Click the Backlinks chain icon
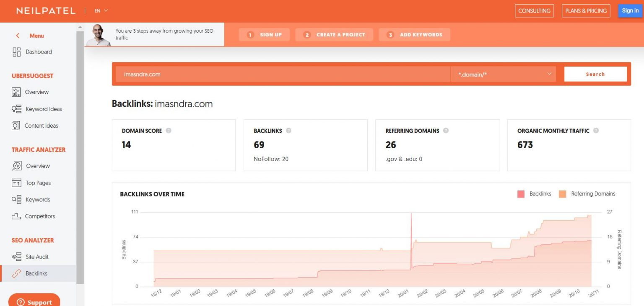 click(16, 273)
